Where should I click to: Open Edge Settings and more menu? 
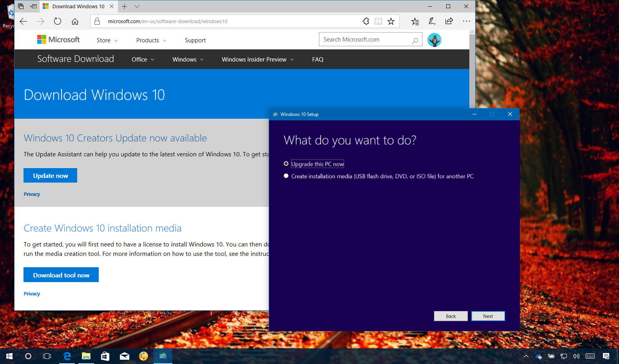(x=466, y=22)
